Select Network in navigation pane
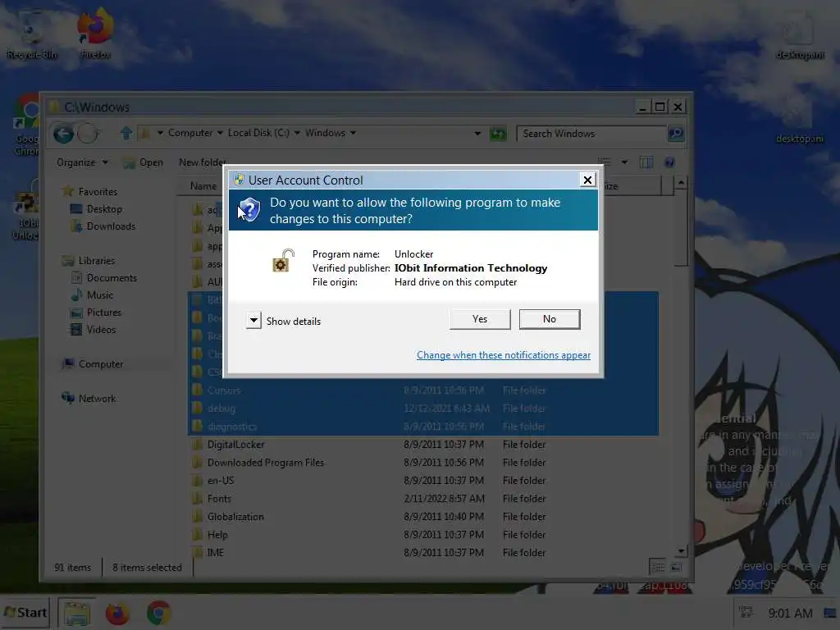Viewport: 840px width, 630px height. [89, 398]
